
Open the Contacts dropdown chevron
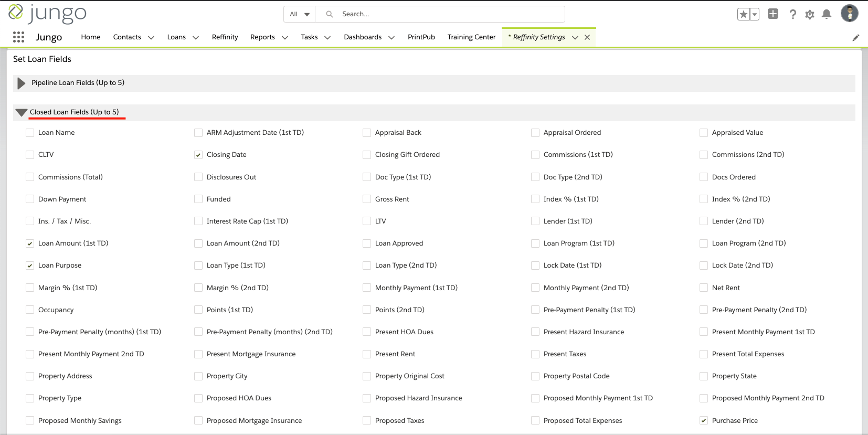(x=151, y=37)
